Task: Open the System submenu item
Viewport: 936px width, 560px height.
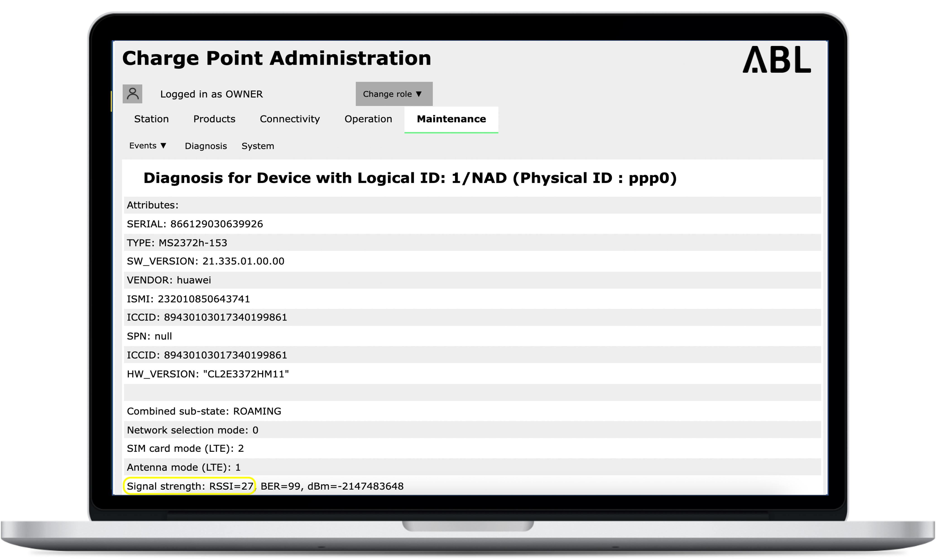Action: coord(257,146)
